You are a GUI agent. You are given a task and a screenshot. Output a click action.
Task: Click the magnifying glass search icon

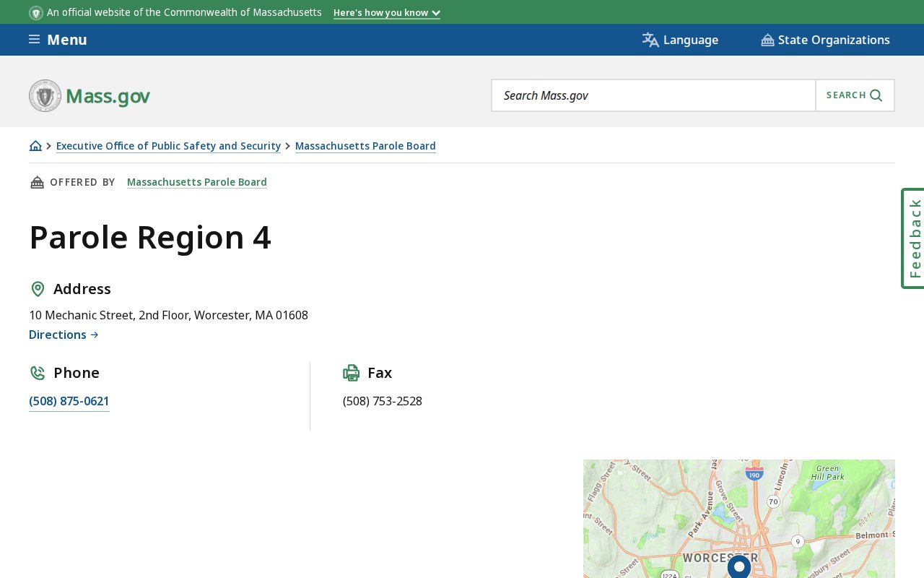pyautogui.click(x=876, y=95)
